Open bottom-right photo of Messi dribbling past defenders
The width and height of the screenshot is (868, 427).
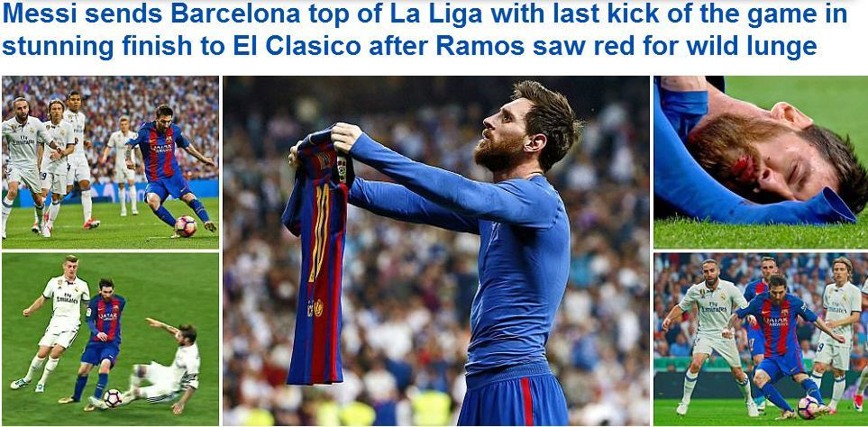click(761, 339)
